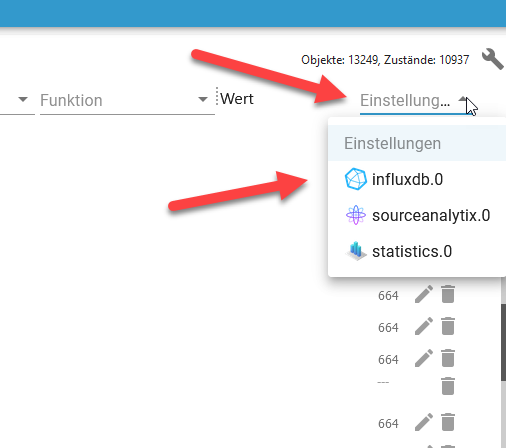
Task: Delete the second 664 row with trash
Action: click(448, 326)
